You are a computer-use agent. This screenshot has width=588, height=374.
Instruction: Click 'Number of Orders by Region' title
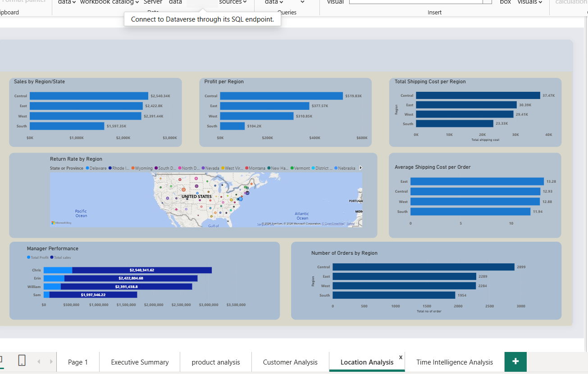(344, 253)
